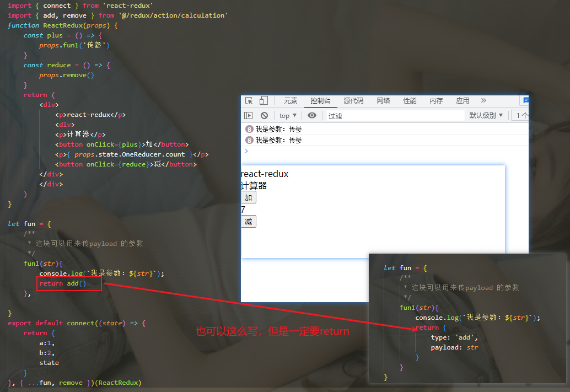Click the 过滤 filter input field
Viewport: 570px width, 392px height.
click(395, 116)
